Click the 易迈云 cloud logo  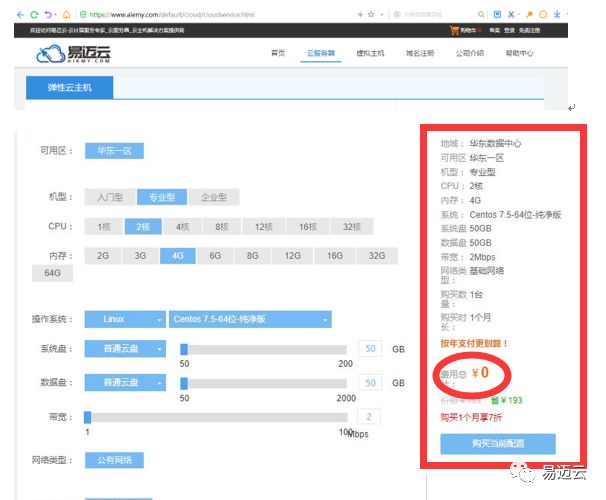[73, 56]
